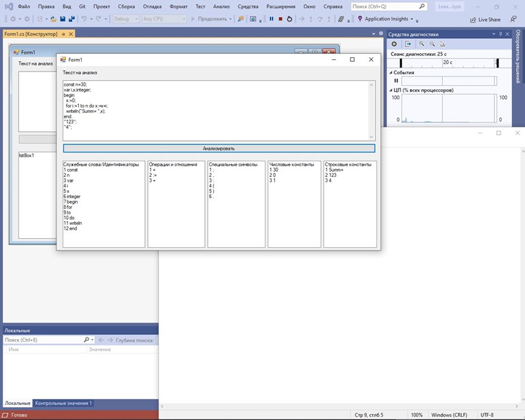This screenshot has width=525, height=420.
Task: Click the Windows (CRLF) status bar entry
Action: (449, 415)
